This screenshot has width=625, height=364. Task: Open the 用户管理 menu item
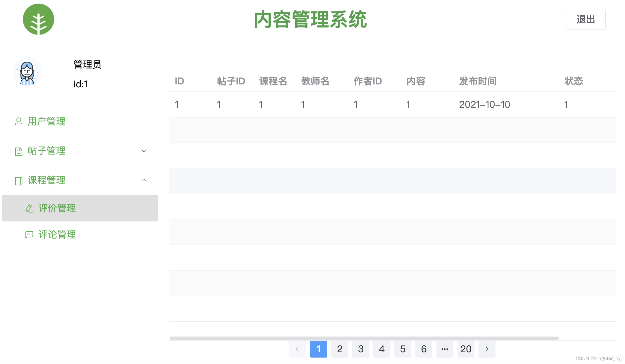pos(80,122)
